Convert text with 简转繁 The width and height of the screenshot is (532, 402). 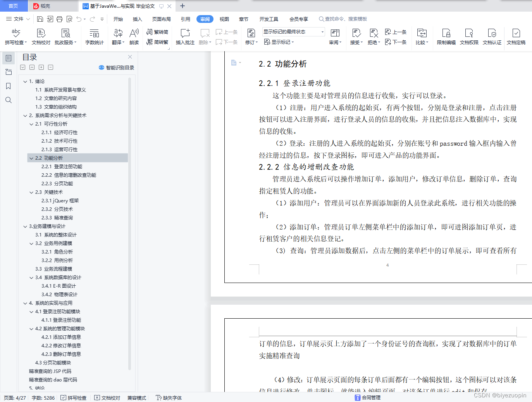coord(157,42)
